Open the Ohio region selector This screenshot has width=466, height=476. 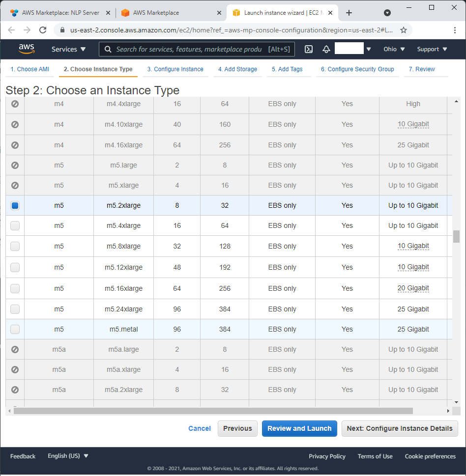[x=394, y=49]
